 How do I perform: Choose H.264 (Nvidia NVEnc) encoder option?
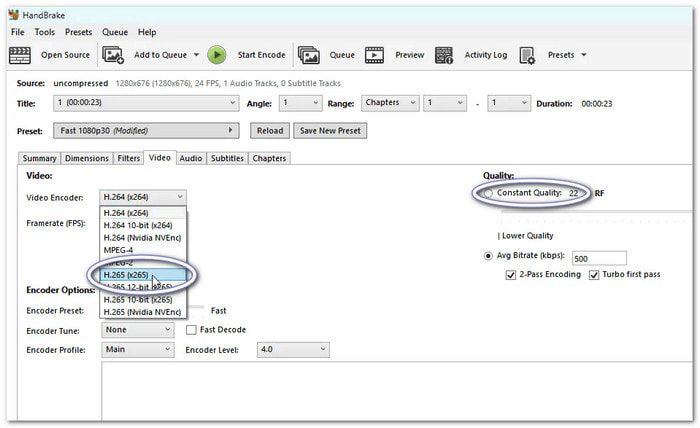coord(143,238)
